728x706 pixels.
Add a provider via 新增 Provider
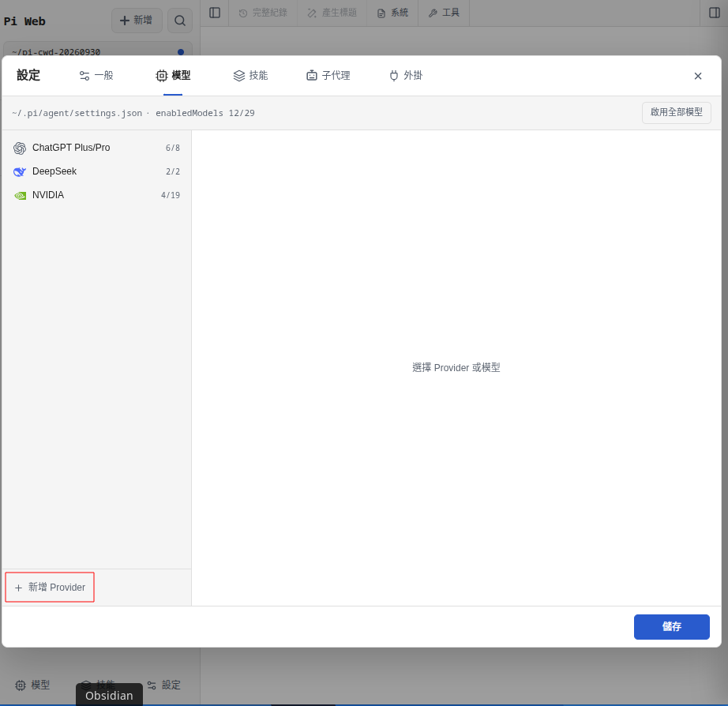coord(50,587)
